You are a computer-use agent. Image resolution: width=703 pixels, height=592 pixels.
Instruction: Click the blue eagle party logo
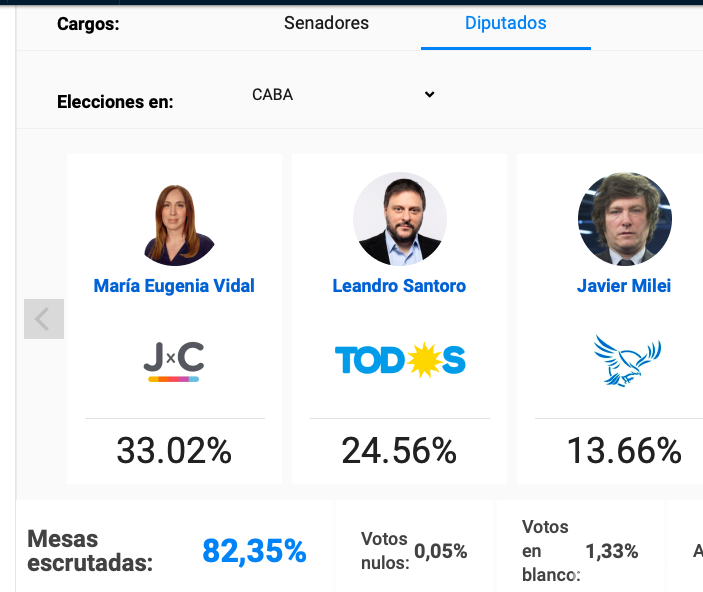point(626,360)
